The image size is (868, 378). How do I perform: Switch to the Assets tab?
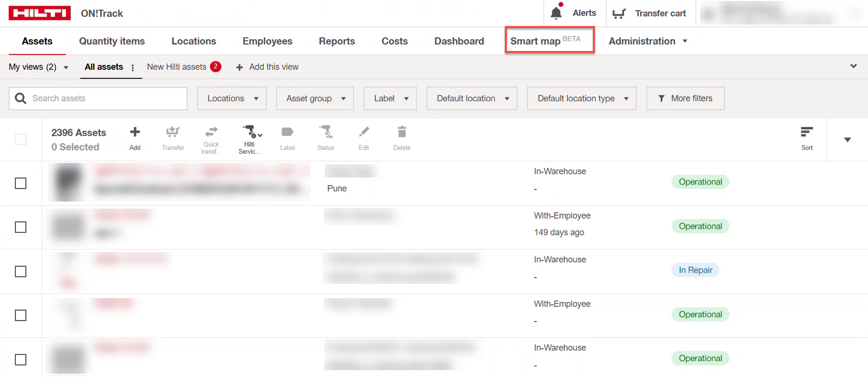click(37, 41)
